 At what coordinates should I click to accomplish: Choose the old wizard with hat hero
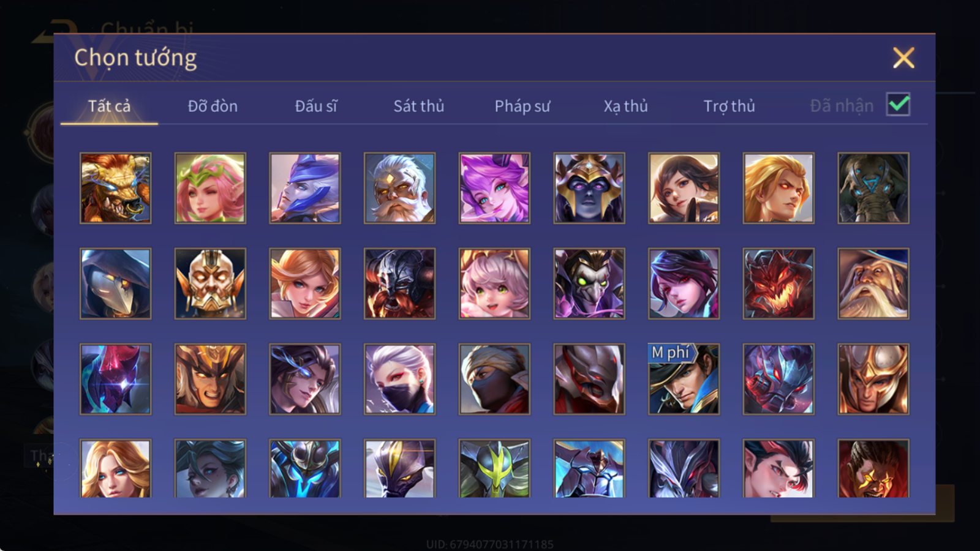coord(873,283)
